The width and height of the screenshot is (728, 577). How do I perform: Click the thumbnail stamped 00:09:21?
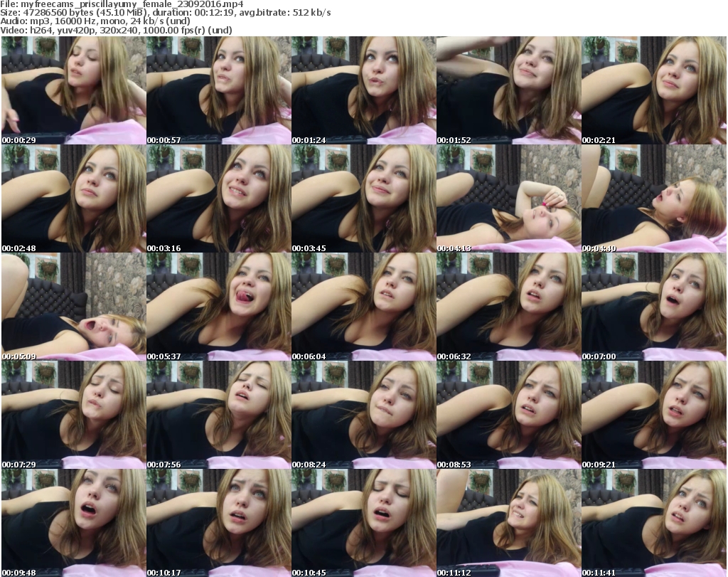pos(654,415)
